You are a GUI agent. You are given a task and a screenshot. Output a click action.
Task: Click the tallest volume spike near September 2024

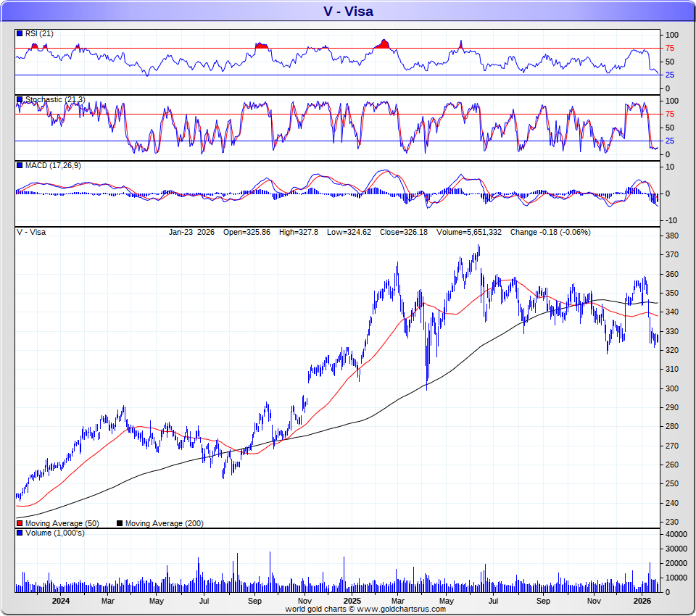coord(270,572)
